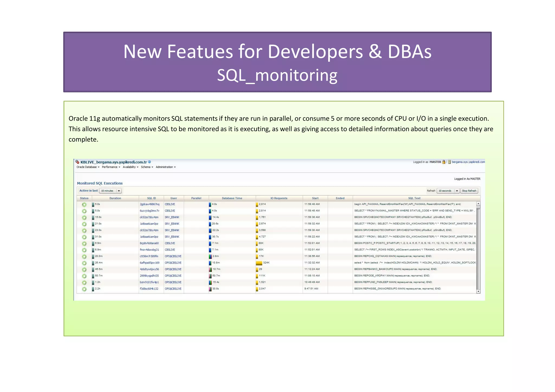Click the running status icon for 6afhpa85pw169

pos(84,263)
